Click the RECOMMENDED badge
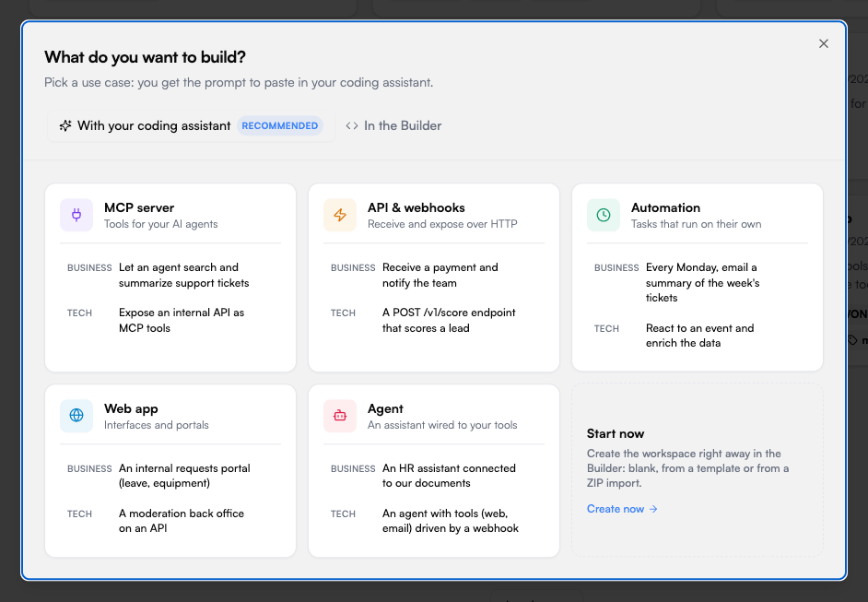The height and width of the screenshot is (602, 868). point(279,125)
